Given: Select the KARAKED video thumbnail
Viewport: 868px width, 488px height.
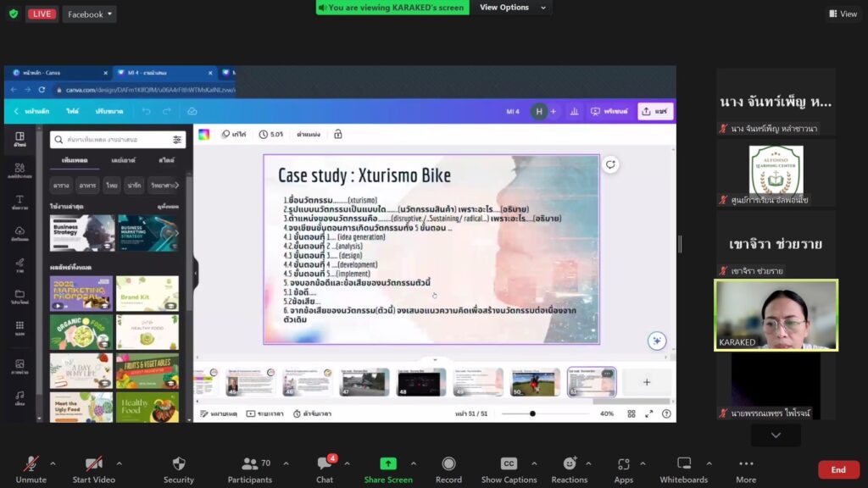Looking at the screenshot, I should [776, 315].
